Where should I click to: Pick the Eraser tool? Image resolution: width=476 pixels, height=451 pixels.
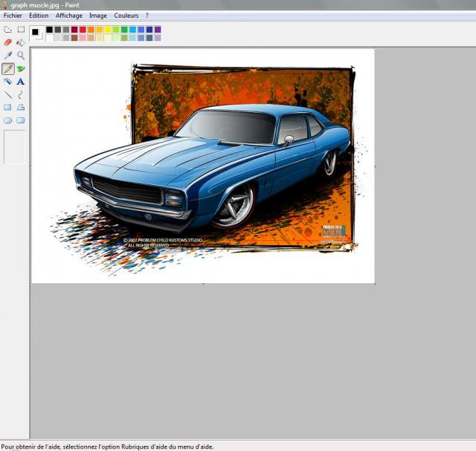pos(8,42)
